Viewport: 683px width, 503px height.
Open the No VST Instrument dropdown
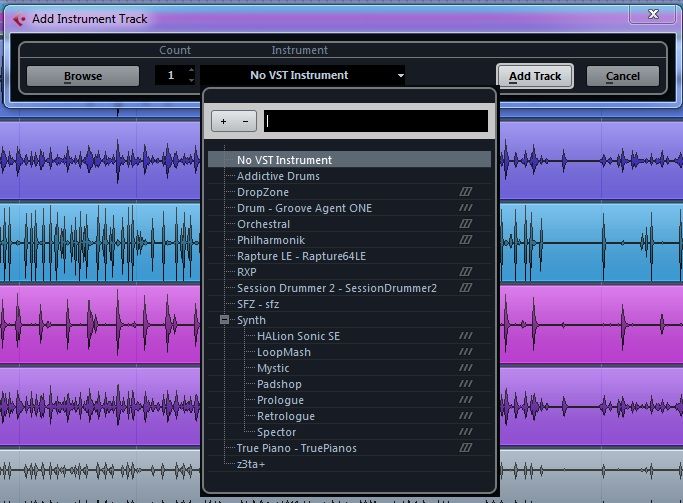tap(303, 75)
